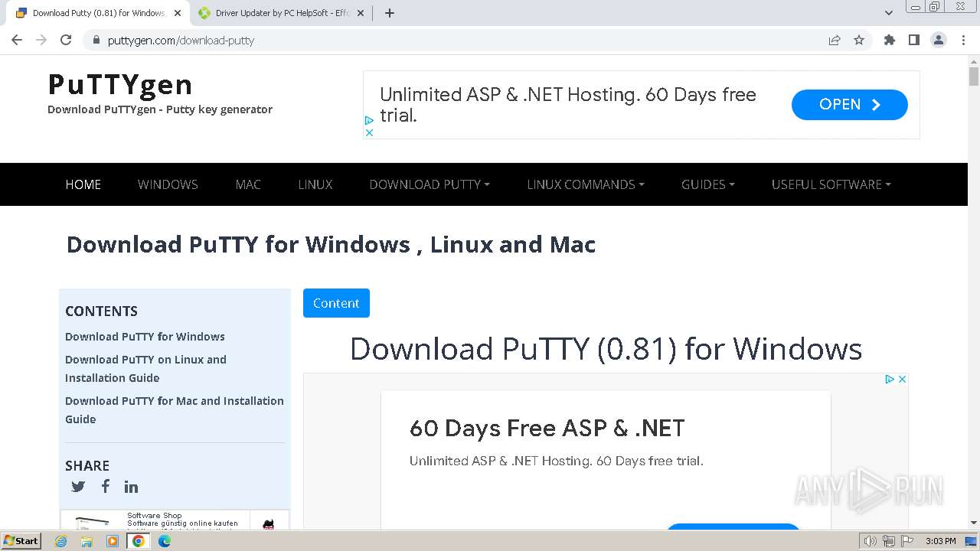Open File Explorer from taskbar
This screenshot has height=551, width=980.
(x=87, y=541)
